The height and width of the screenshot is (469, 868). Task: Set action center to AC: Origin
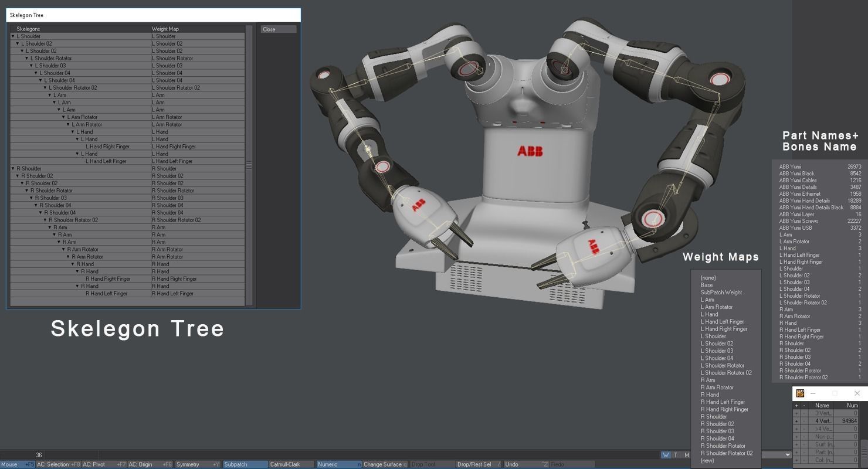pyautogui.click(x=150, y=464)
